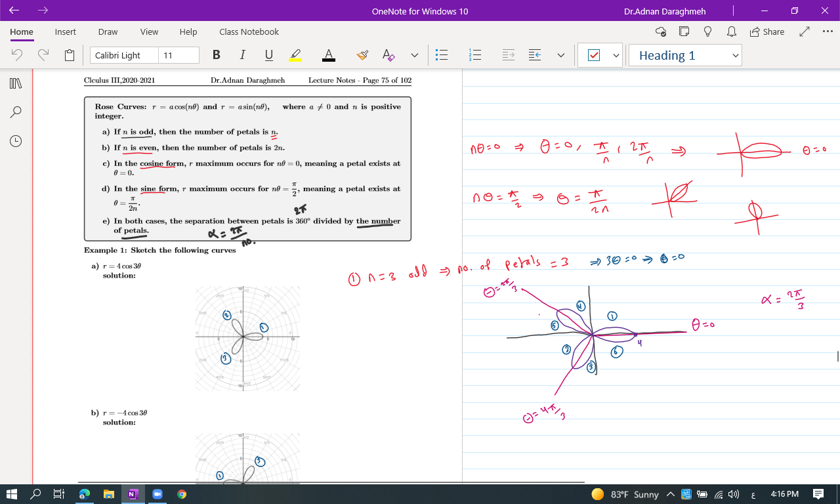Toggle italic formatting
Image resolution: width=840 pixels, height=504 pixels.
pos(242,55)
